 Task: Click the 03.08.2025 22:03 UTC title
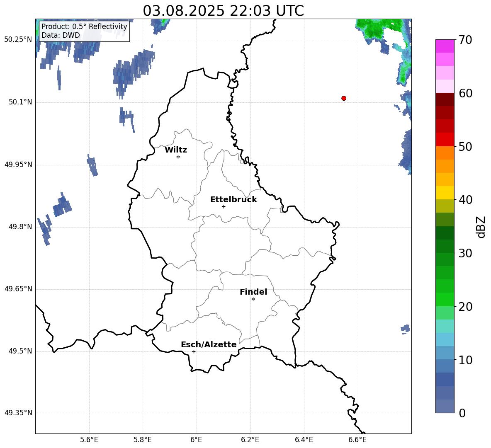(223, 11)
